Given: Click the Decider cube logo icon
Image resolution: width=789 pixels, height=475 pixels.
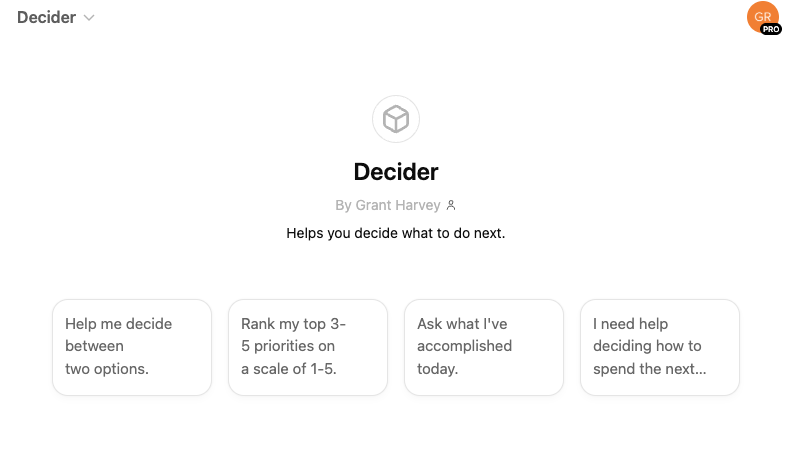Looking at the screenshot, I should point(396,120).
